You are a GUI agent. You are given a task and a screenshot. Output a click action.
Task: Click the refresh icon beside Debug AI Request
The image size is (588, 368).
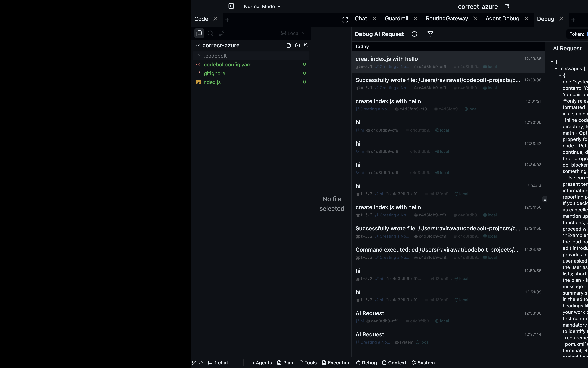tap(414, 34)
